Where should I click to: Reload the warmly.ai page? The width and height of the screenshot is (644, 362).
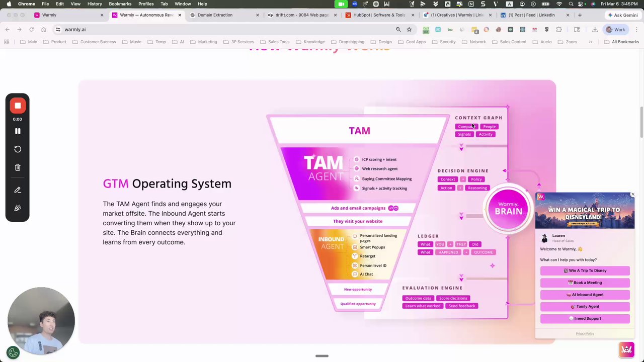click(x=31, y=30)
